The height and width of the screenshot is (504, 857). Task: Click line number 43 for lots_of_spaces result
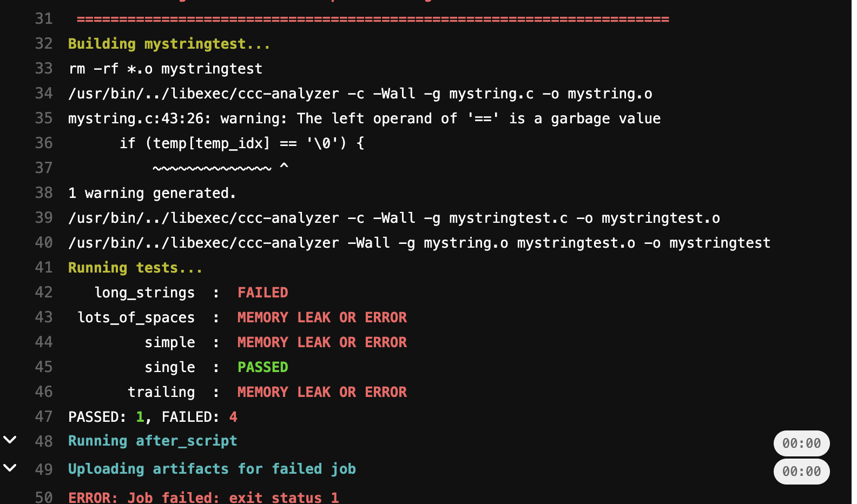click(x=44, y=317)
